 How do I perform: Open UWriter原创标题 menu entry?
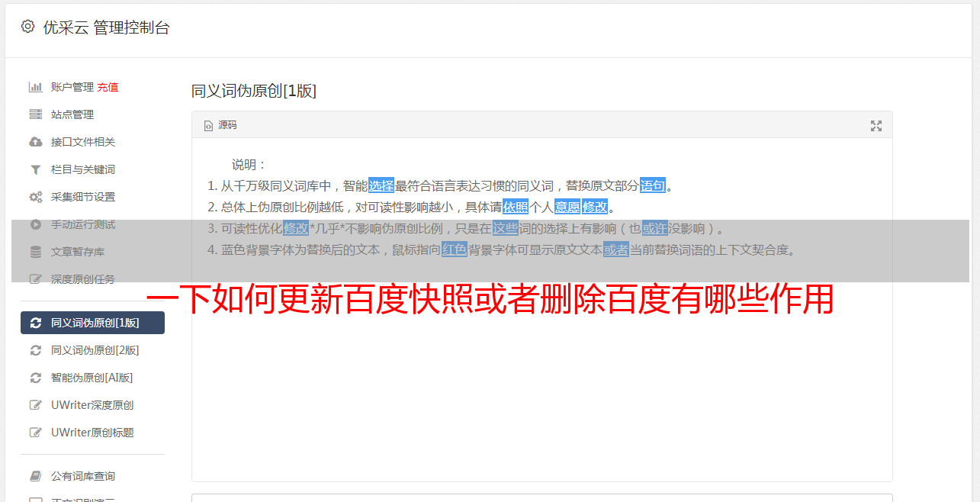click(92, 433)
